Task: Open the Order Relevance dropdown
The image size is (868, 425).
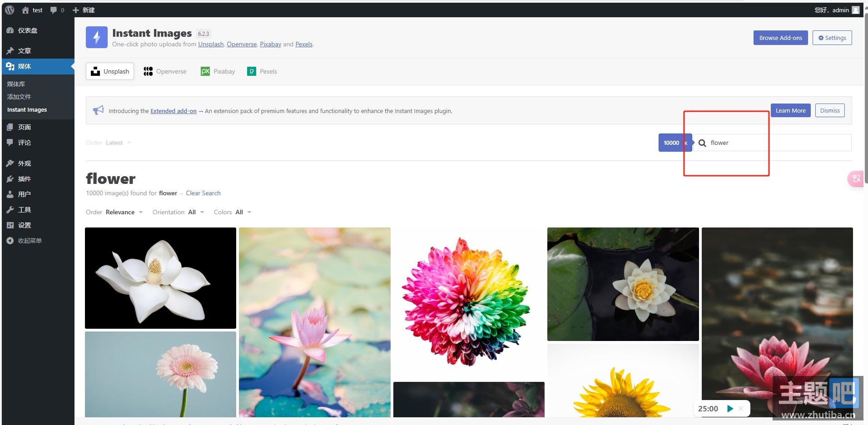Action: [114, 212]
